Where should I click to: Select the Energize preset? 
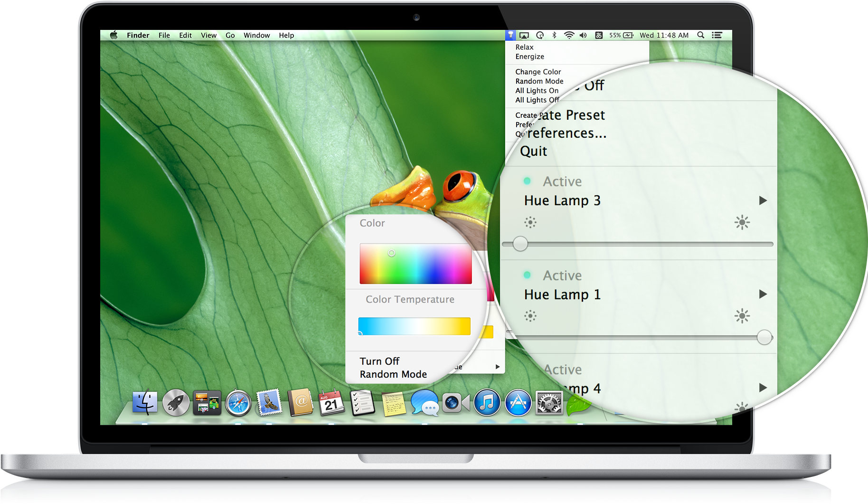point(530,57)
